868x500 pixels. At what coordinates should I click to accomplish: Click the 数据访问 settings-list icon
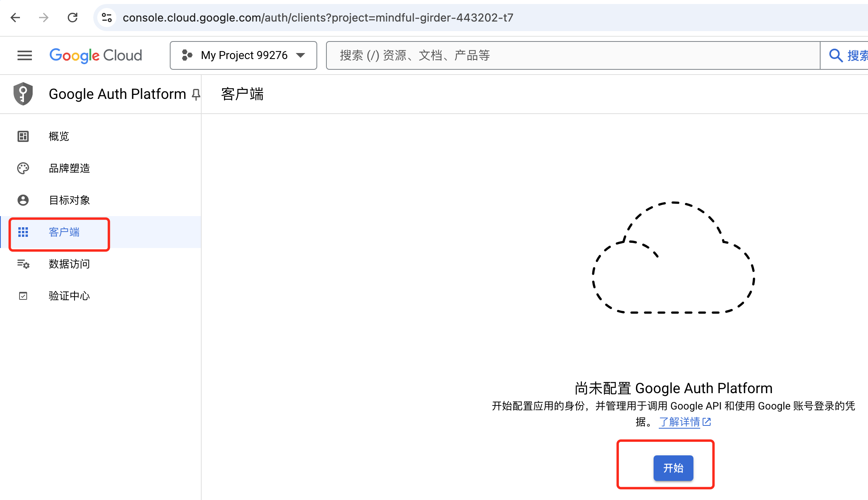pyautogui.click(x=23, y=264)
